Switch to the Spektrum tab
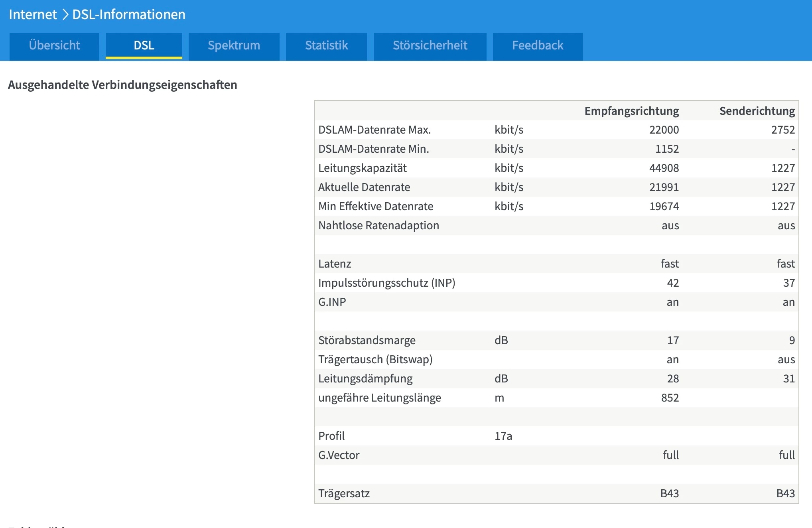 [x=234, y=45]
